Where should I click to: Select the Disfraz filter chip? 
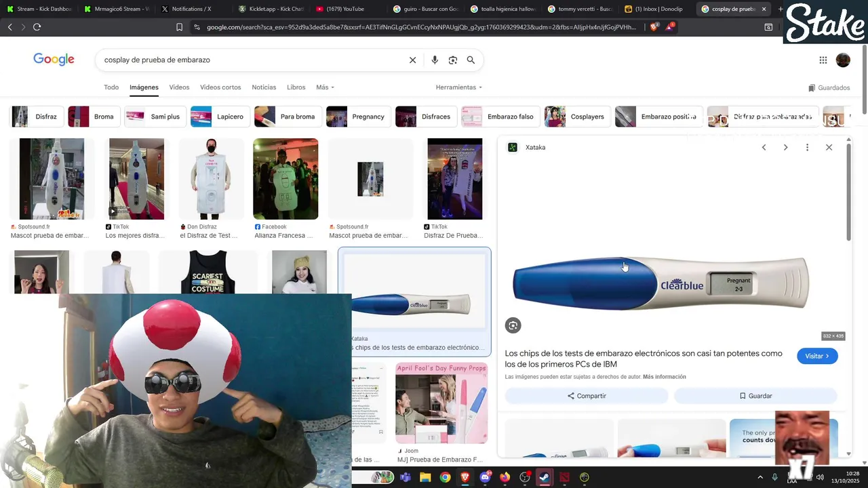point(37,117)
